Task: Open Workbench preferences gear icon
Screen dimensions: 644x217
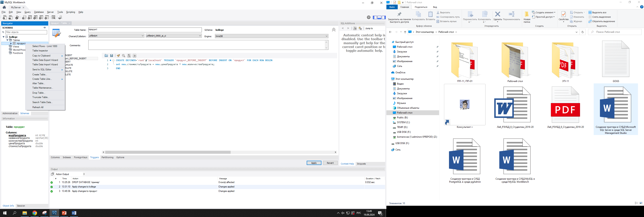Action: coord(368,17)
